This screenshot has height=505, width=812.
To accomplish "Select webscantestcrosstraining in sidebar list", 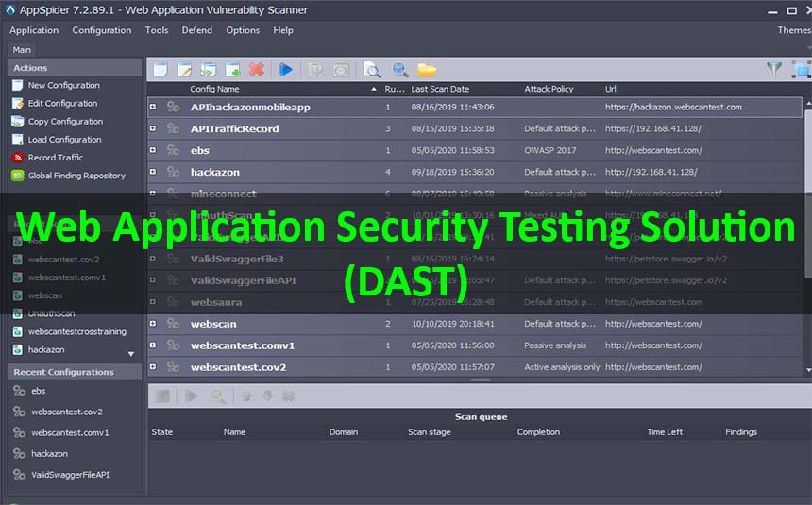I will pos(77,331).
